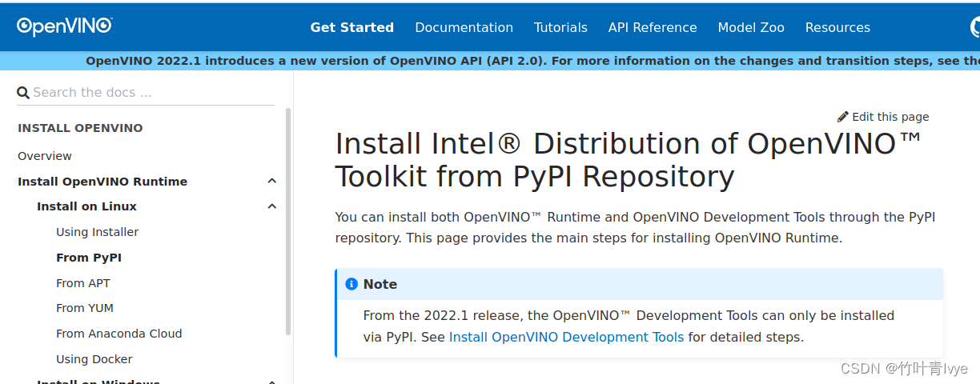Open the Documentation tab
This screenshot has height=384, width=980.
tap(464, 27)
